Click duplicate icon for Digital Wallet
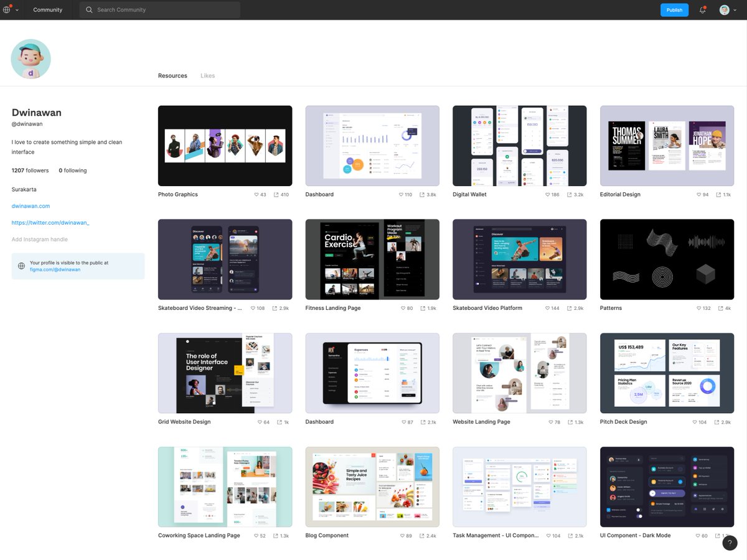Screen dimensions: 747x560 (x=568, y=195)
